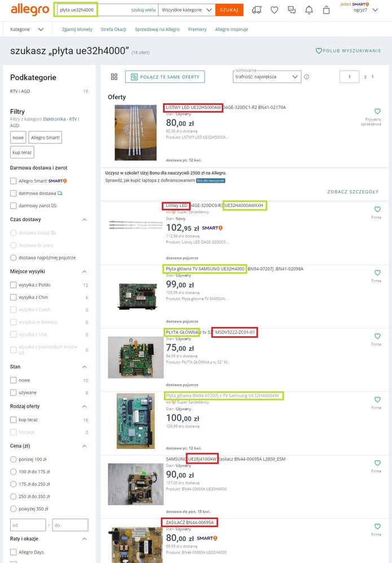This screenshot has height=563, width=392.
Task: Open the Allegro logo homepage
Action: 30,10
